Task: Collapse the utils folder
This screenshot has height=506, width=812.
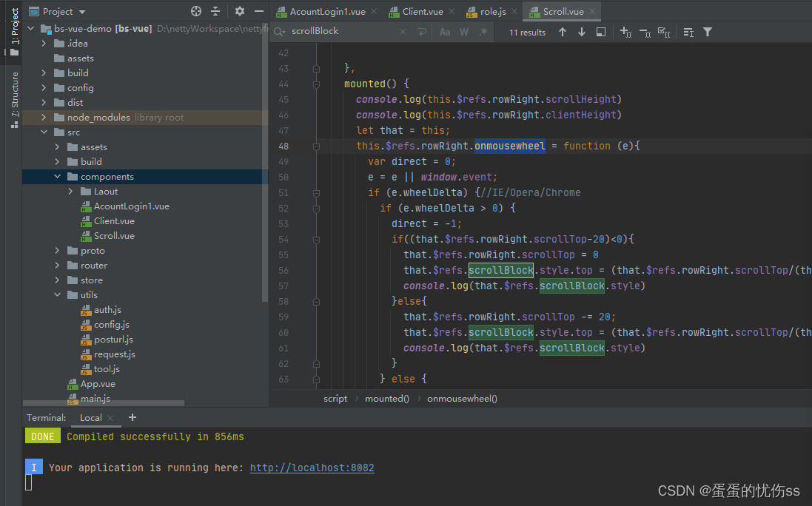Action: 58,294
